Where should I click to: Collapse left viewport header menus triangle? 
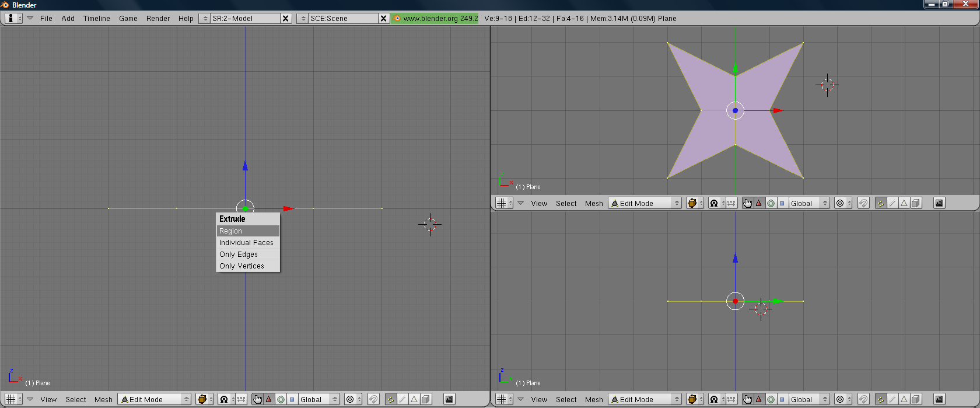click(x=30, y=399)
